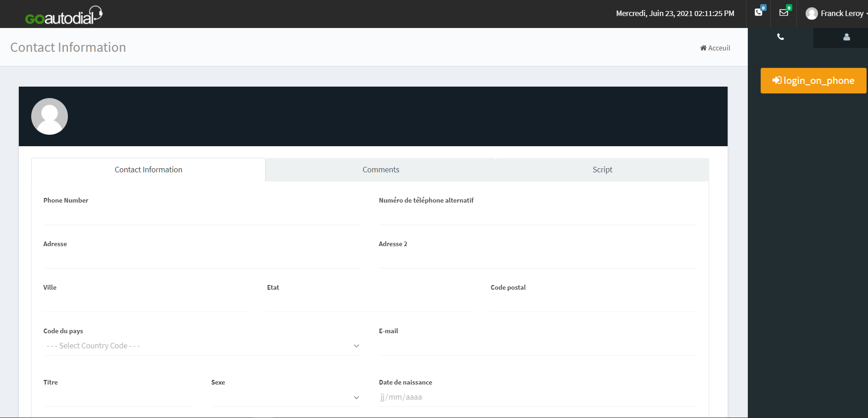Focus the Numéro de téléphone alternatif field

(x=538, y=215)
